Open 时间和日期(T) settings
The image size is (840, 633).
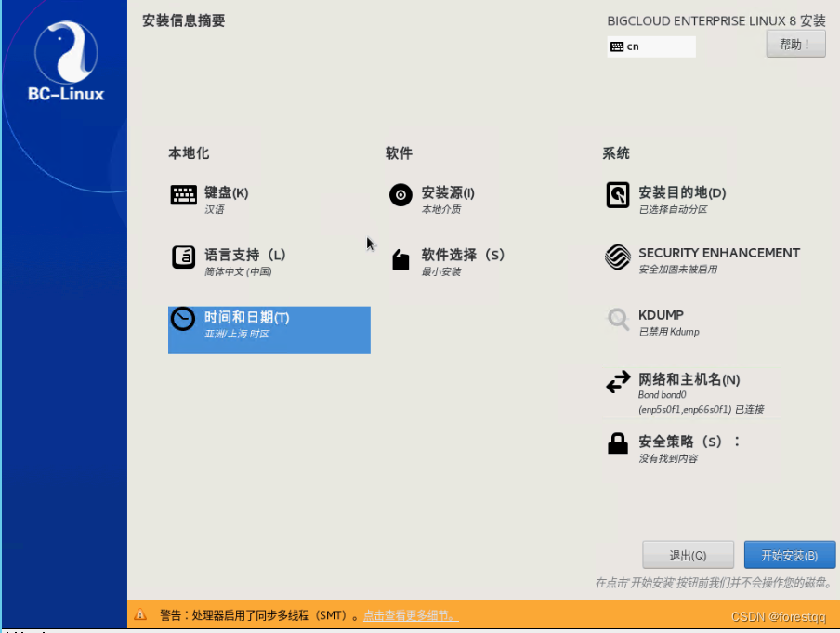point(269,330)
